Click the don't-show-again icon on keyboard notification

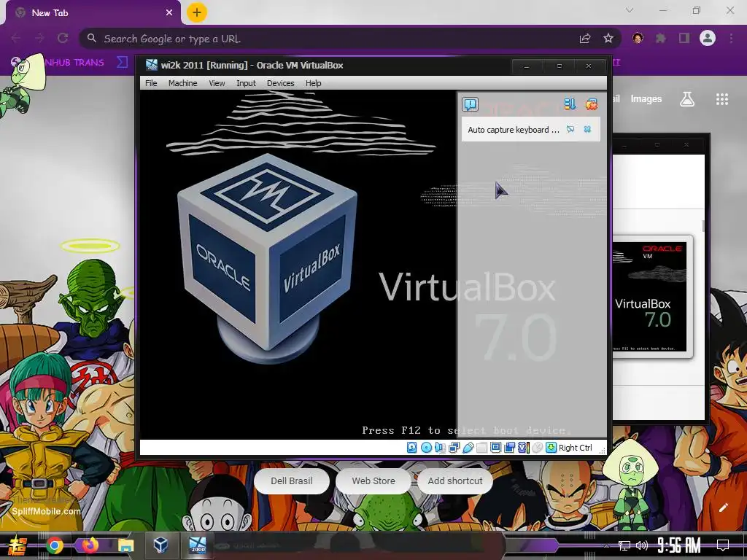[570, 130]
